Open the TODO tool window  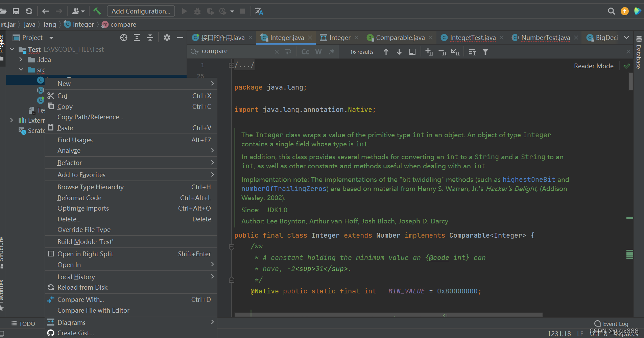[23, 323]
